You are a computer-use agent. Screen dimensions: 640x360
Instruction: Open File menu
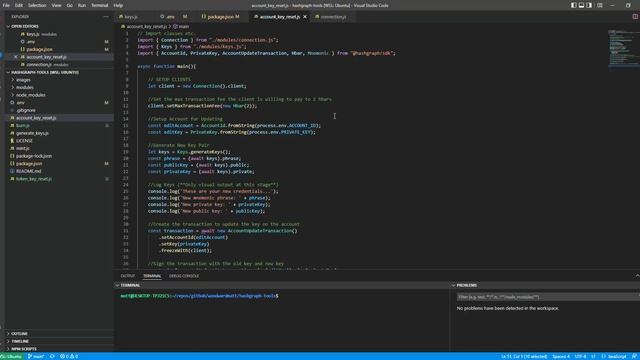(6, 5)
